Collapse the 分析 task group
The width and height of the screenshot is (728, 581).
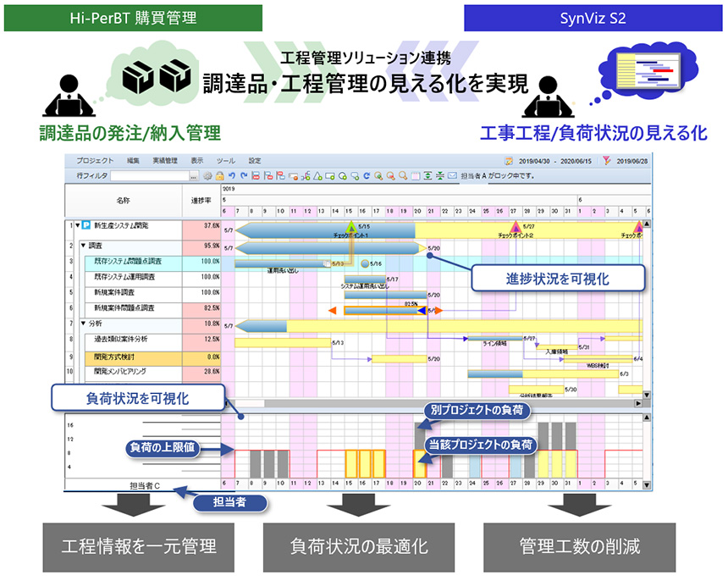coord(83,323)
